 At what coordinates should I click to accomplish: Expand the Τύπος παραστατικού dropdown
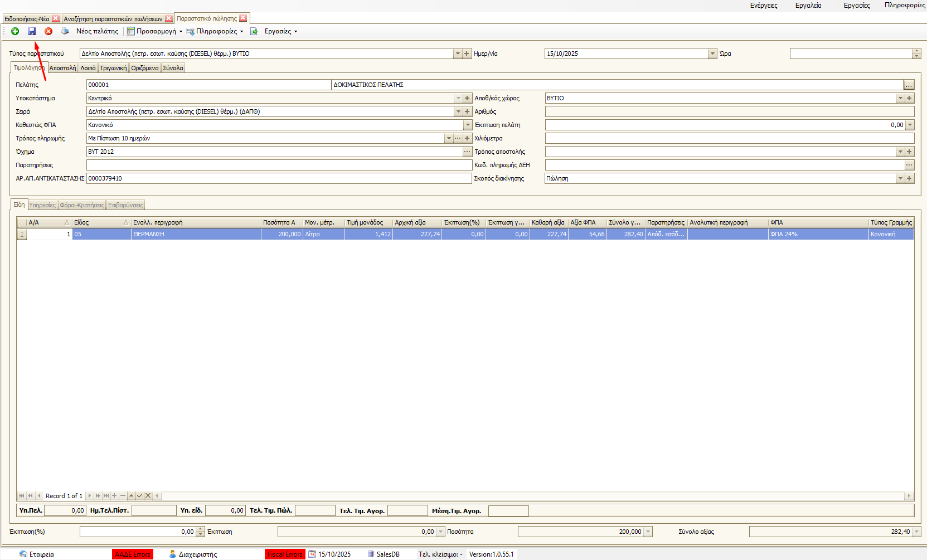pos(458,53)
